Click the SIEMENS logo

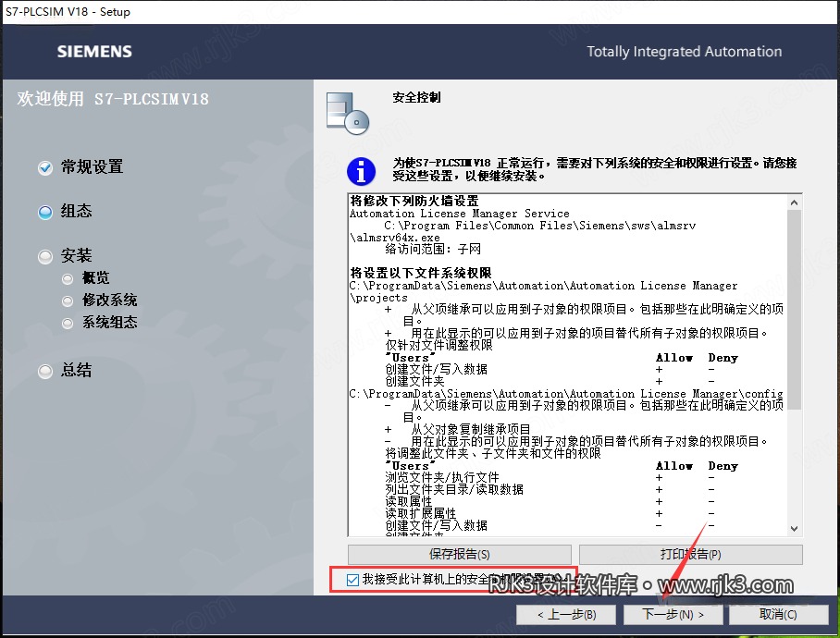click(x=94, y=52)
